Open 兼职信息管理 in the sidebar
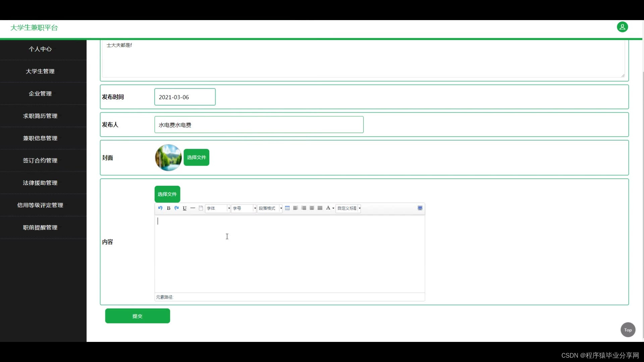 coord(40,138)
